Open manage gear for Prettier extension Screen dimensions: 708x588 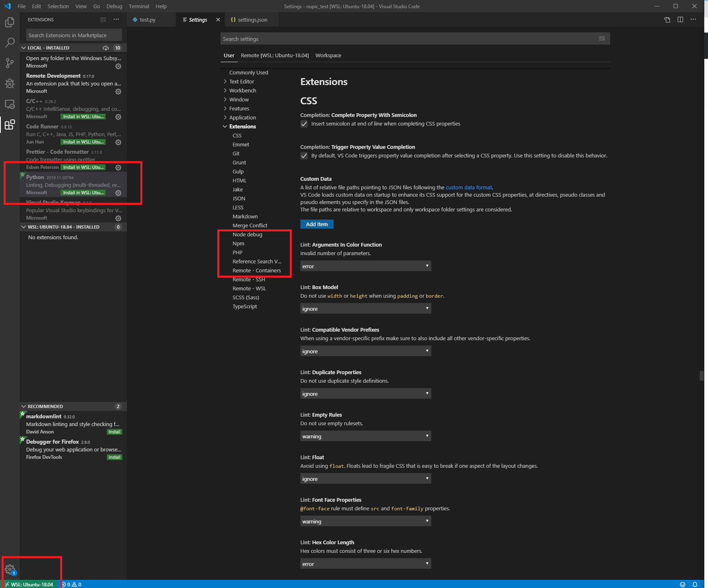point(118,168)
